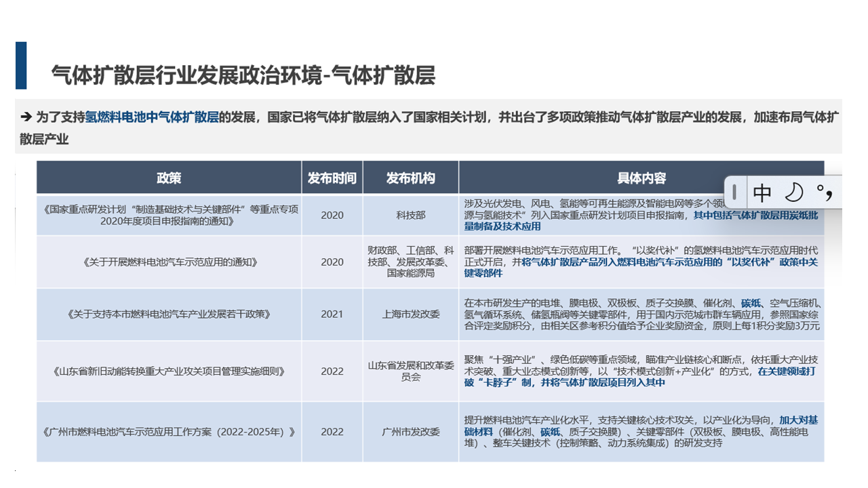Screen dimensions: 868x488
Task: Select the 发布机构 column header
Action: [410, 178]
